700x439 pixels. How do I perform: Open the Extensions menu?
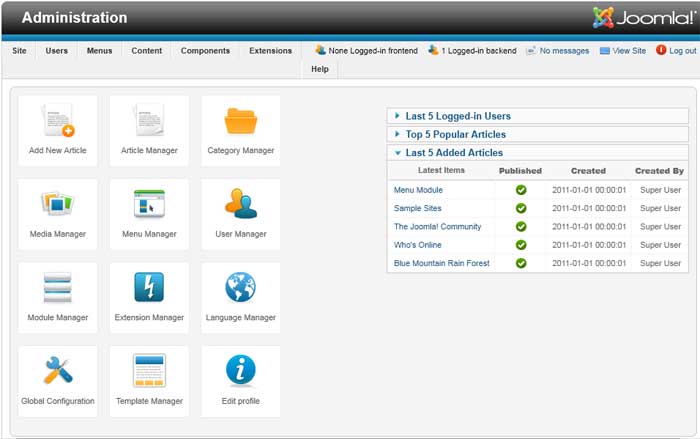coord(271,51)
